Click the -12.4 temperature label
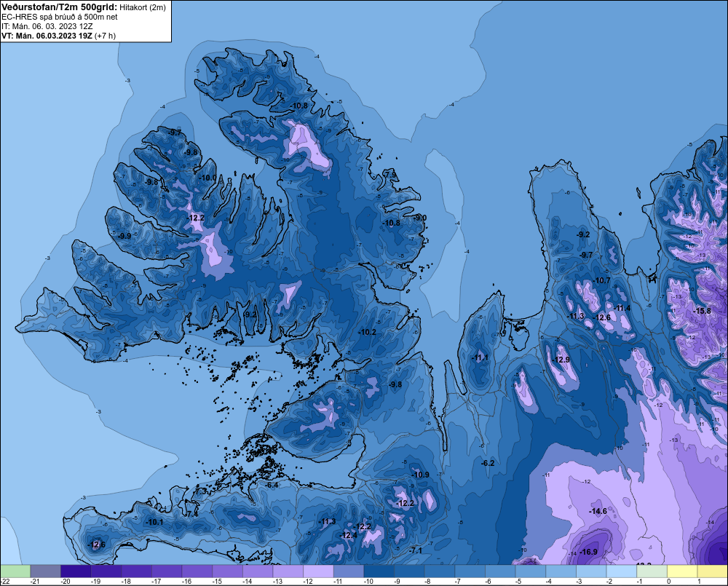This screenshot has width=728, height=586. [348, 535]
